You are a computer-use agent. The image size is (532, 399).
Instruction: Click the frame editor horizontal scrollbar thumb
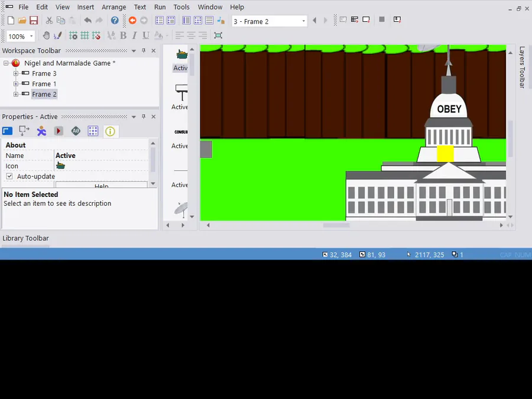(x=336, y=225)
